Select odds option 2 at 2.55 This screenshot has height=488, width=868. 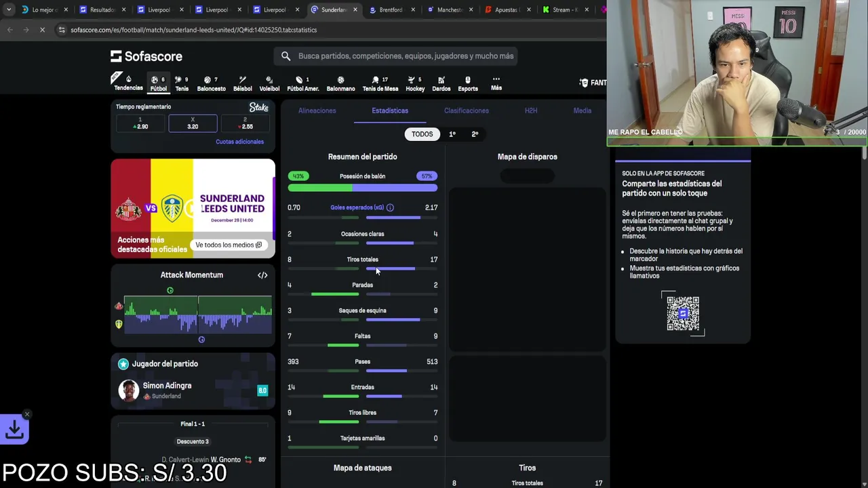click(x=245, y=123)
